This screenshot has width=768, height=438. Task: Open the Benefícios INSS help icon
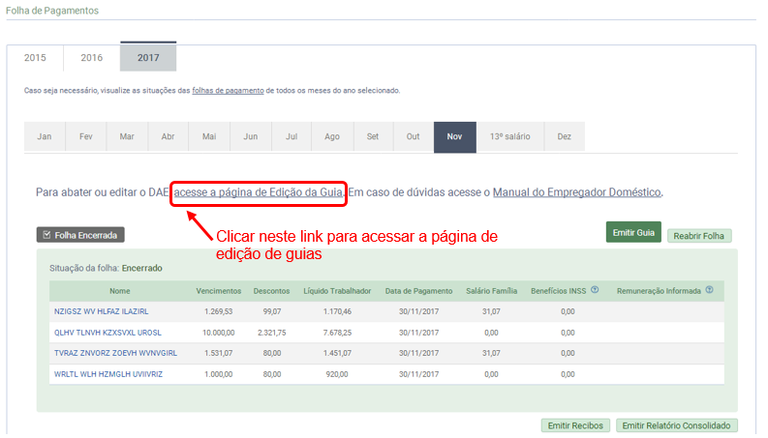[595, 290]
